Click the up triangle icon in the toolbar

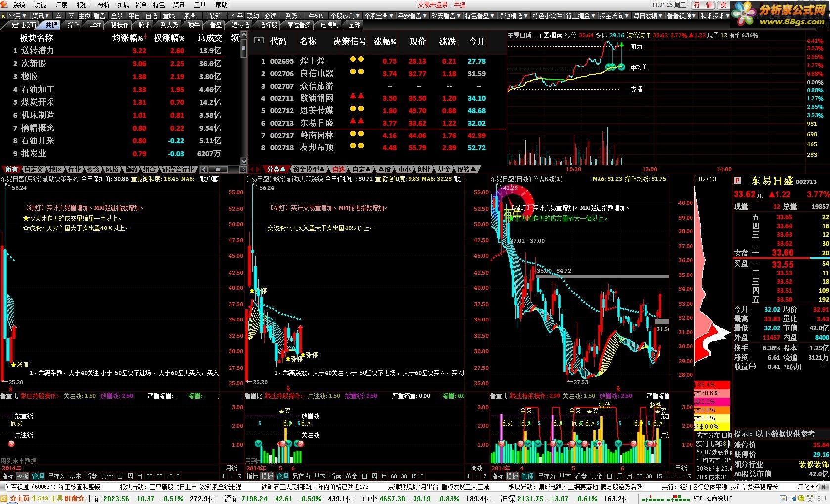click(58, 16)
